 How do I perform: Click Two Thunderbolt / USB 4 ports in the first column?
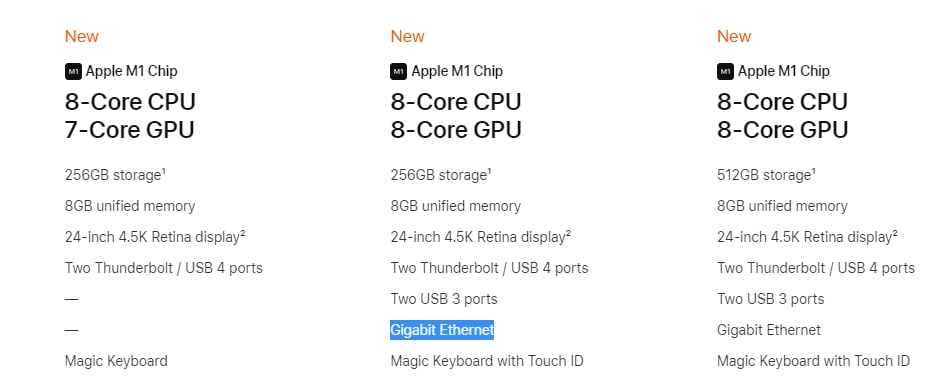click(164, 268)
